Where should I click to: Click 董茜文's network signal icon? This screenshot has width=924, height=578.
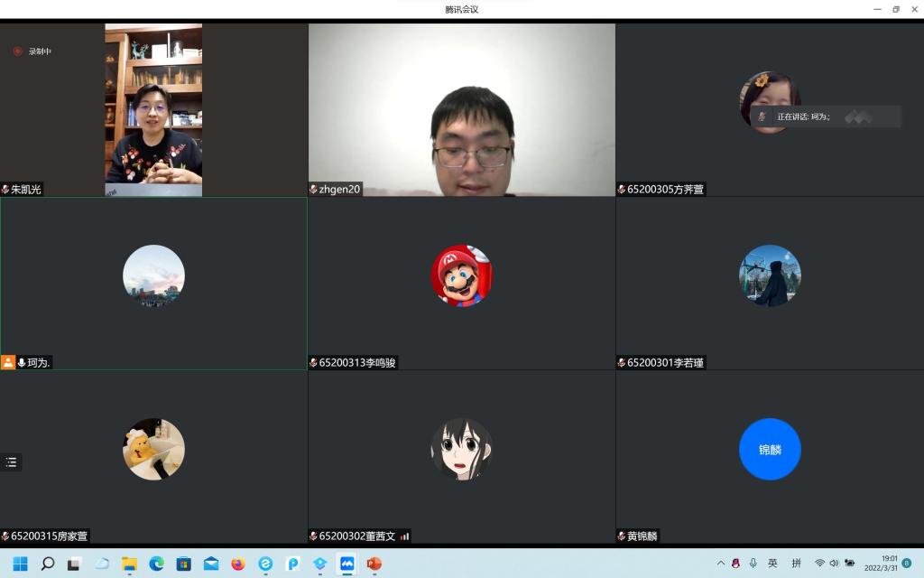tap(405, 536)
